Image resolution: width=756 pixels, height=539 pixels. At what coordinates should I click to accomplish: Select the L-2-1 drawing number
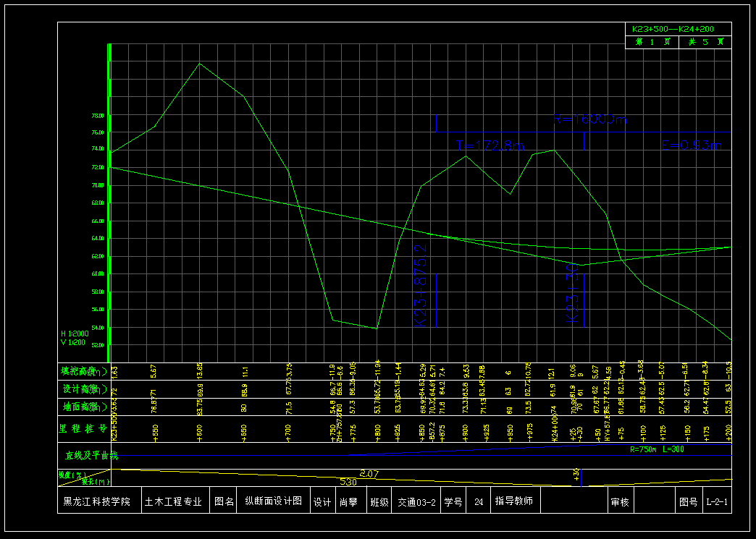coord(716,501)
